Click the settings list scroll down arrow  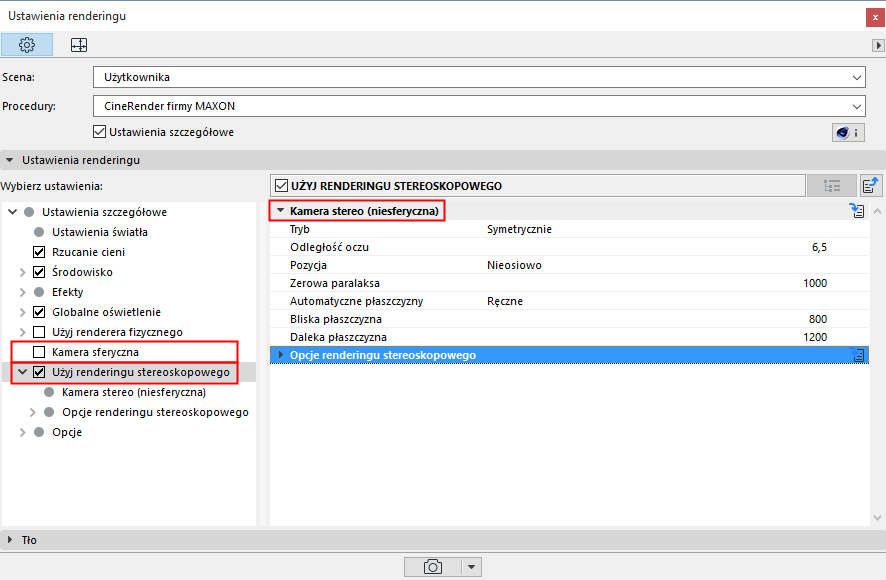tap(877, 517)
